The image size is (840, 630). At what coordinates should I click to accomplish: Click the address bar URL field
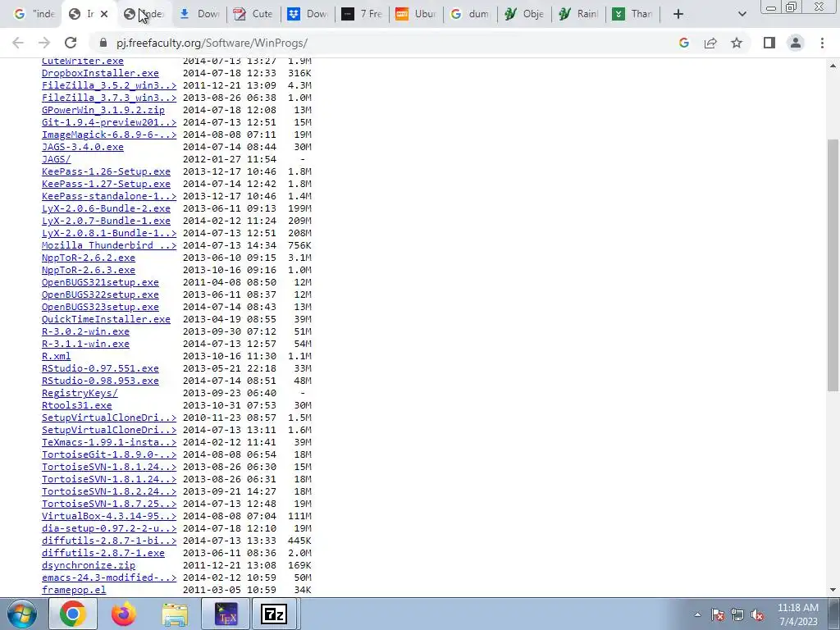(x=212, y=43)
